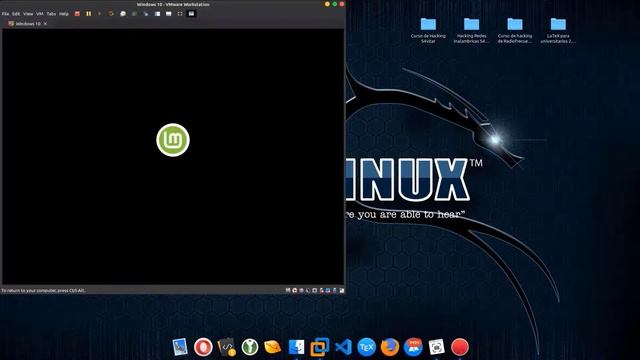Open the Curso de hacking de Radiofrecuencia folder
Viewport: 640px width, 360px height.
[515, 31]
